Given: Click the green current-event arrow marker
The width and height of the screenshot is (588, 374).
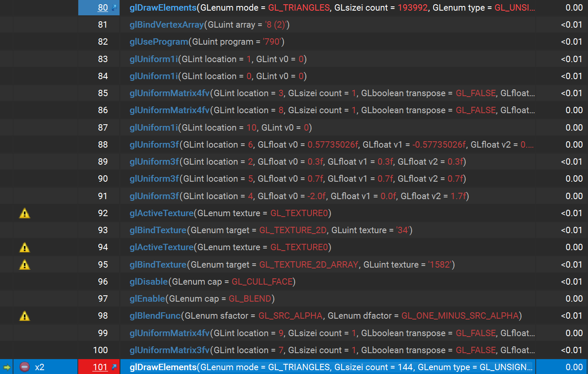Looking at the screenshot, I should click(6, 367).
